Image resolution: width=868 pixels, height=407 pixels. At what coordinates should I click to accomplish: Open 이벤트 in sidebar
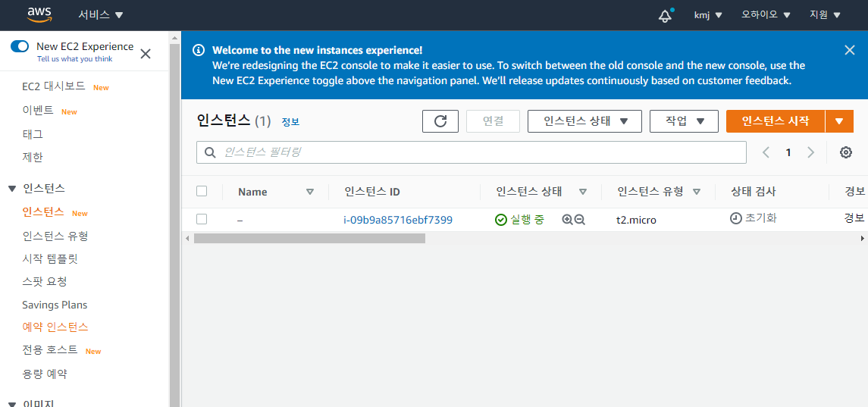coord(38,111)
